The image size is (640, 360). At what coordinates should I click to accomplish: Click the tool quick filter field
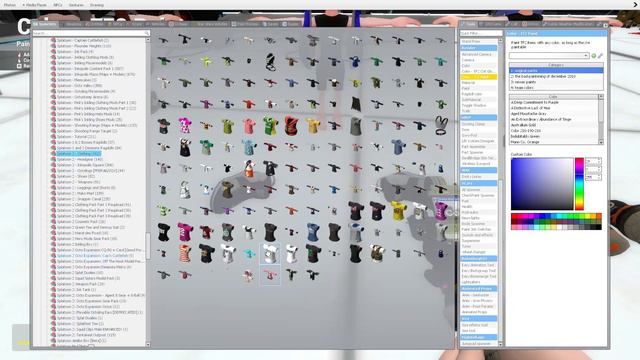coord(481,33)
